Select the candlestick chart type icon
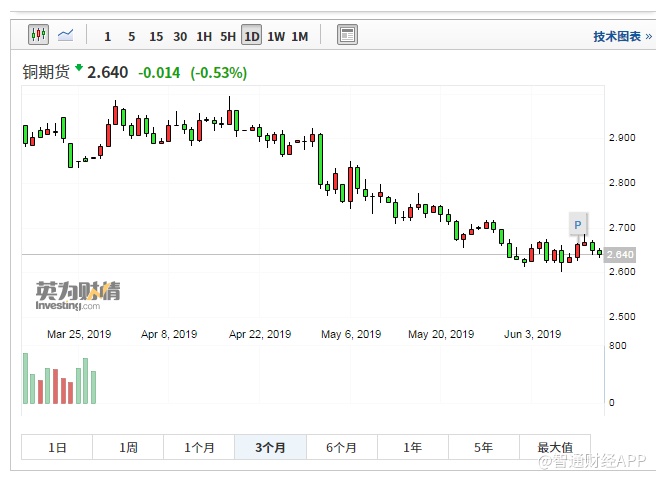 click(x=38, y=35)
